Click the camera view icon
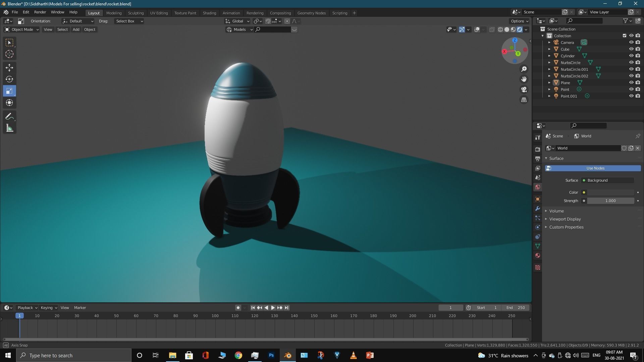Viewport: 644px width, 362px height. [x=524, y=89]
